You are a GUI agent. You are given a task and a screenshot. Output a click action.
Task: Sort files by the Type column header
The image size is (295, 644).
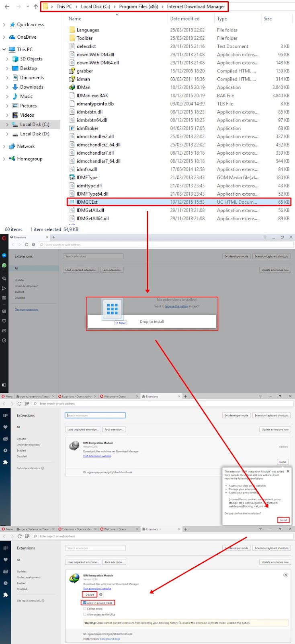click(222, 19)
